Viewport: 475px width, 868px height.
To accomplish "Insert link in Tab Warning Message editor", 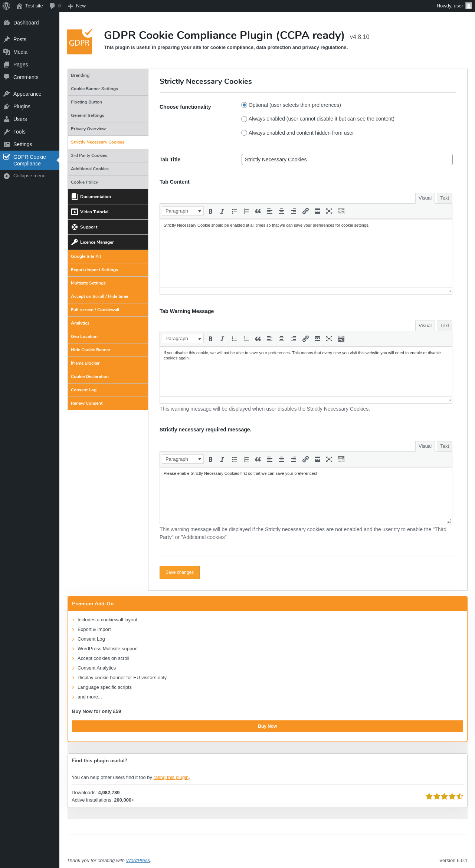I will 305,339.
